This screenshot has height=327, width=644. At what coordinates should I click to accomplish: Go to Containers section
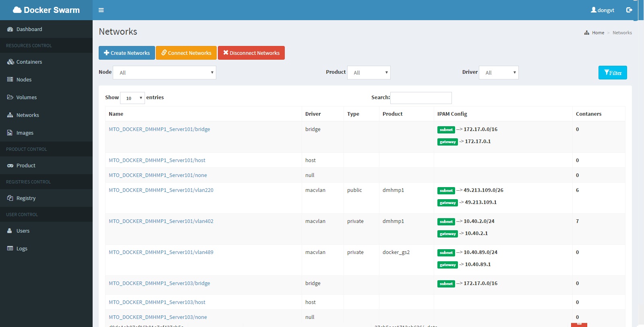coord(46,62)
